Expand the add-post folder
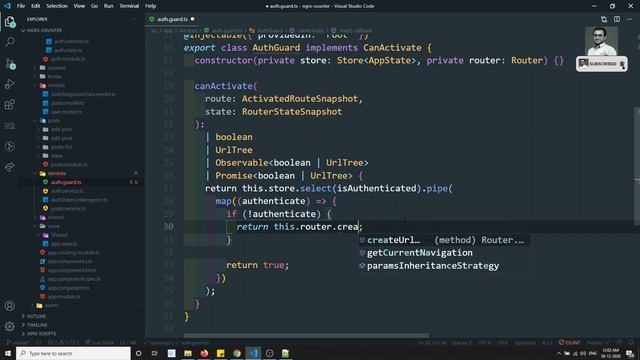The width and height of the screenshot is (640, 360). [62, 129]
